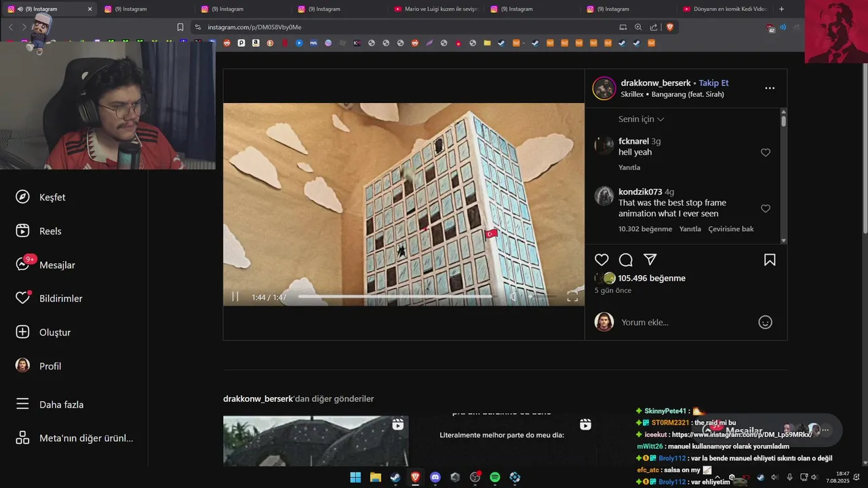The width and height of the screenshot is (868, 488).
Task: Click the Yorum ekle comment input
Action: point(685,323)
